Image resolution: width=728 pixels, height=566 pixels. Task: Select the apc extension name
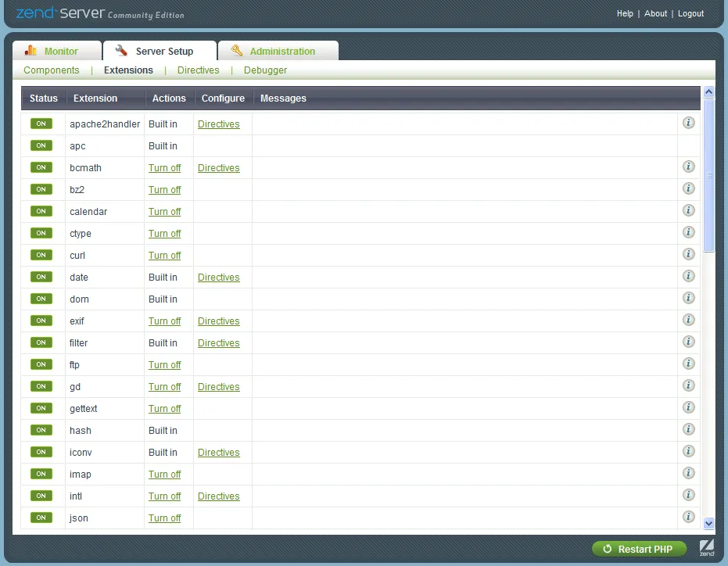coord(77,145)
